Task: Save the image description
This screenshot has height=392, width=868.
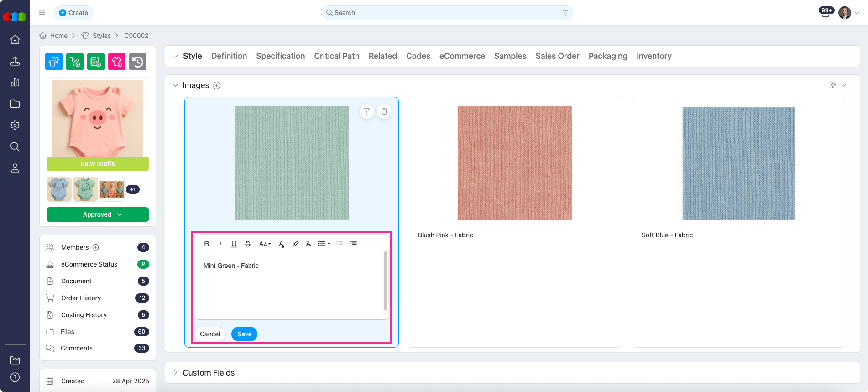Action: (x=244, y=334)
